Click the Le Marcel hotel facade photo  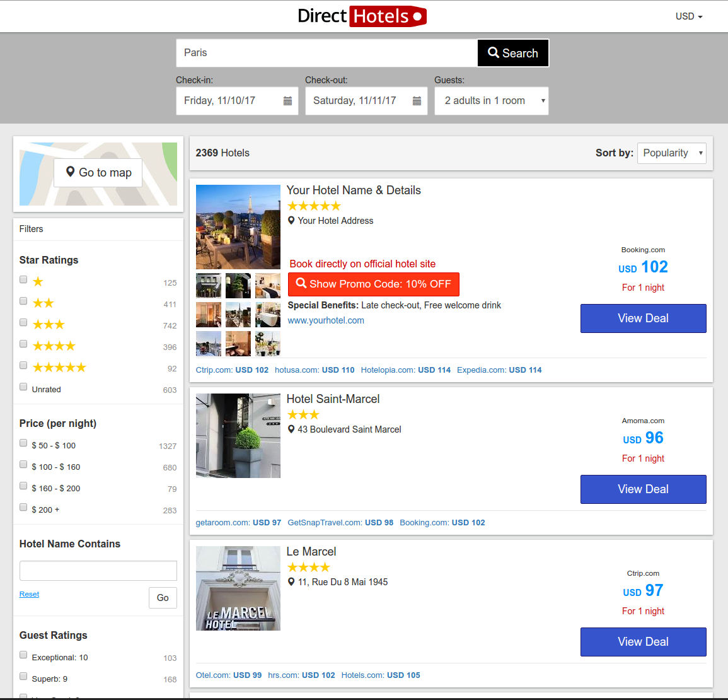[238, 588]
